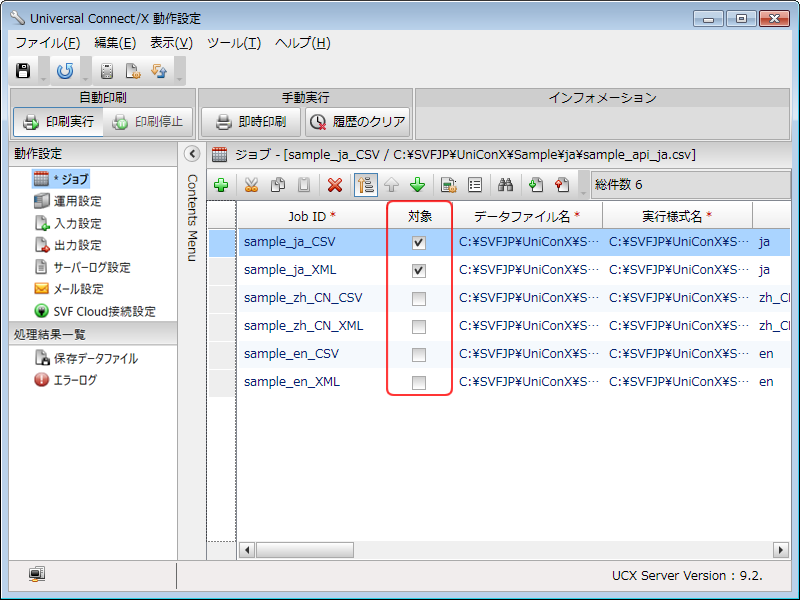
Task: Move job up with gray up arrow
Action: [391, 185]
